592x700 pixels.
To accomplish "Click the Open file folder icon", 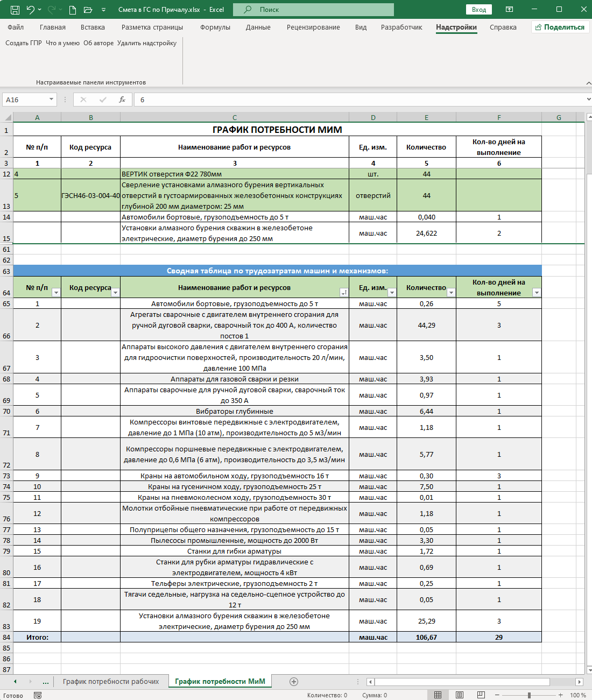I will point(88,10).
